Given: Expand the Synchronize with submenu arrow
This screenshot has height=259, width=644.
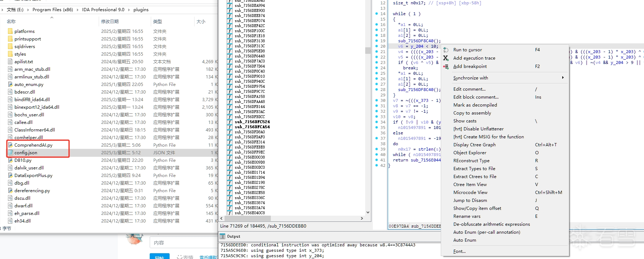Looking at the screenshot, I should [x=563, y=78].
